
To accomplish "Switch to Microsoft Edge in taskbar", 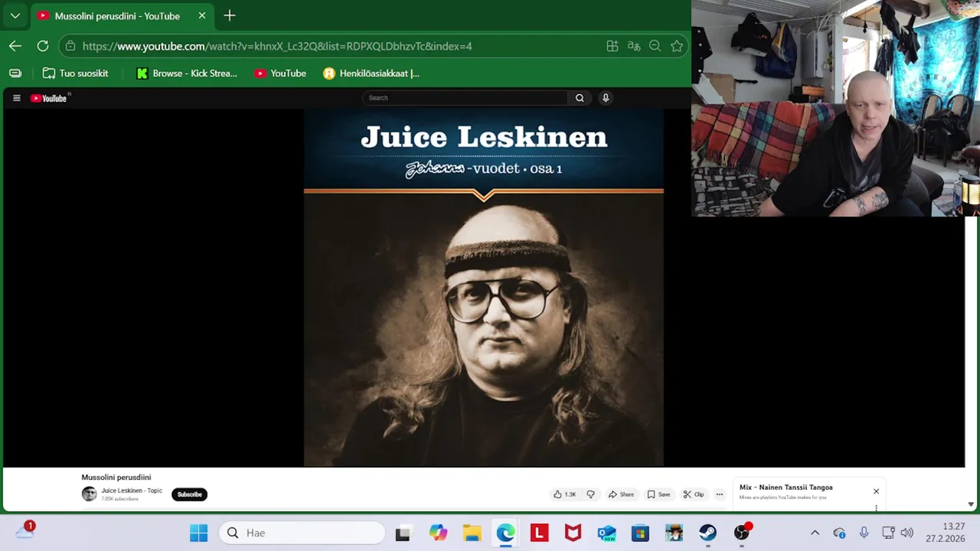I will tap(505, 533).
